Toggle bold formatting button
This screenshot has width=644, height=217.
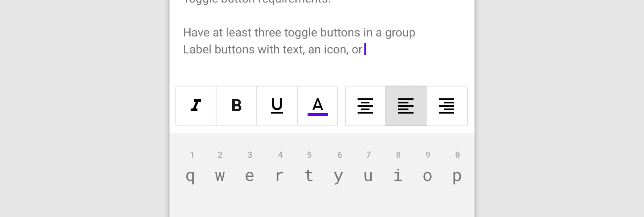tap(236, 106)
